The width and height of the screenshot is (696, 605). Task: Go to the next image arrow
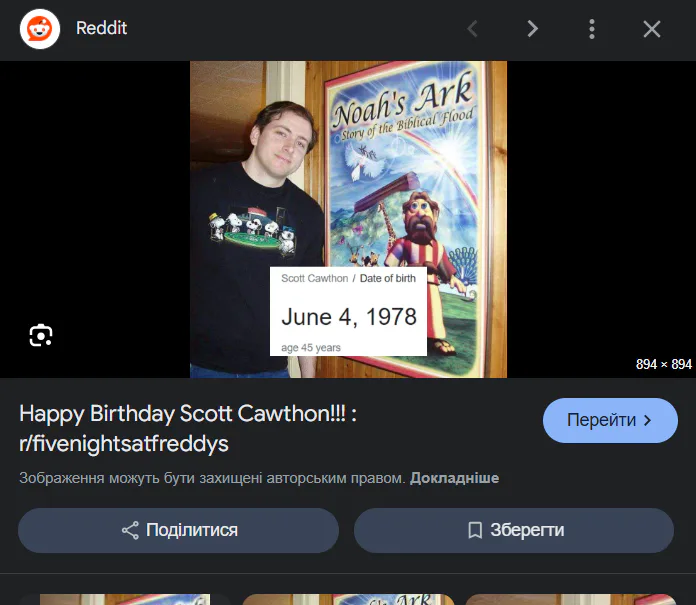pos(532,29)
